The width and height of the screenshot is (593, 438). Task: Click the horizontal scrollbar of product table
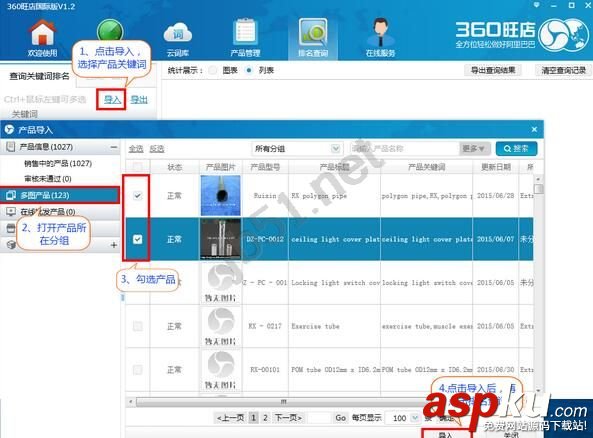(283, 401)
